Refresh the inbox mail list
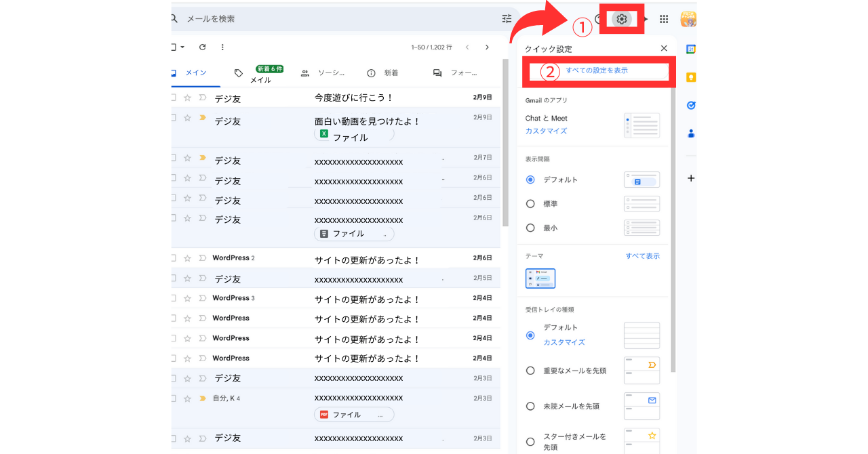This screenshot has height=454, width=868. 202,47
